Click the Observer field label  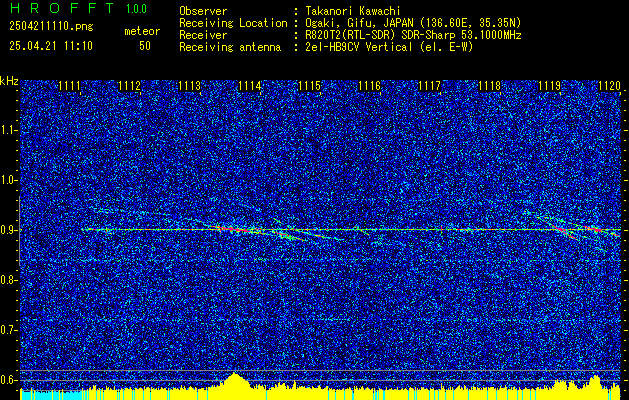(x=203, y=11)
